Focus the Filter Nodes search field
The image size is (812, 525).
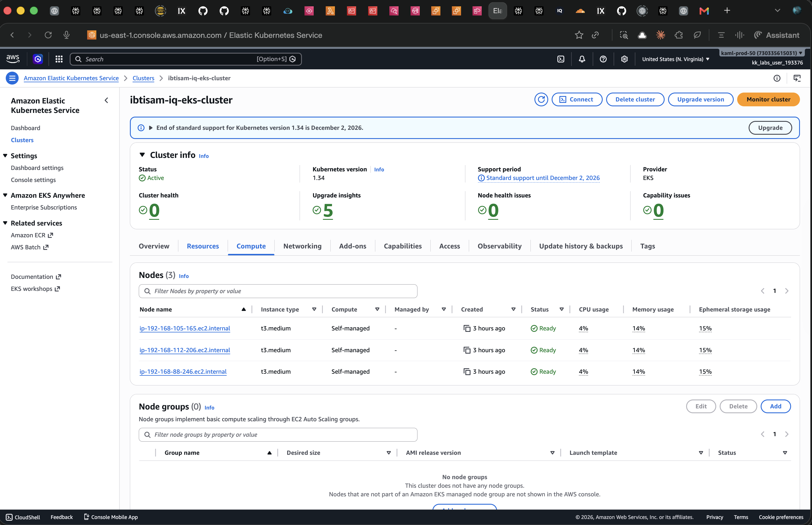[278, 291]
